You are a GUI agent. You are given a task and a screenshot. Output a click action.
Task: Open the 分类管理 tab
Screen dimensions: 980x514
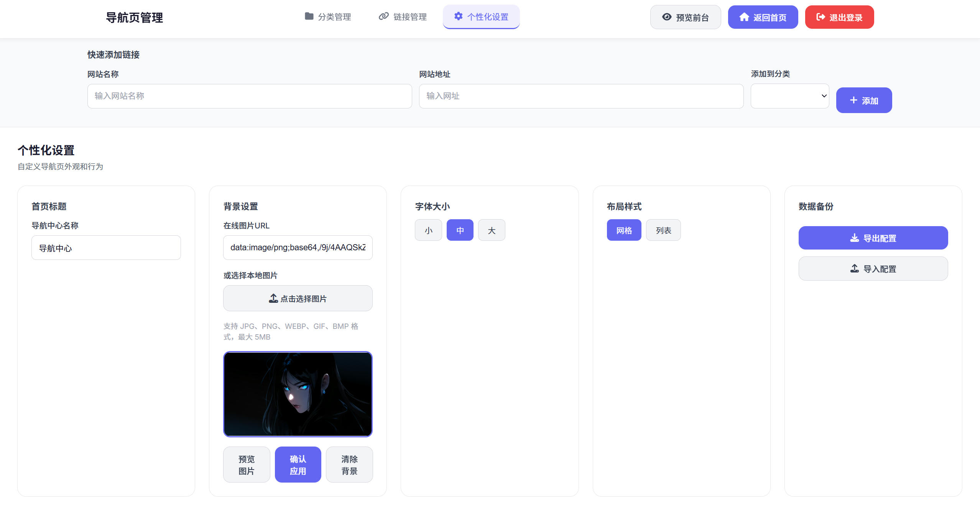tap(328, 17)
